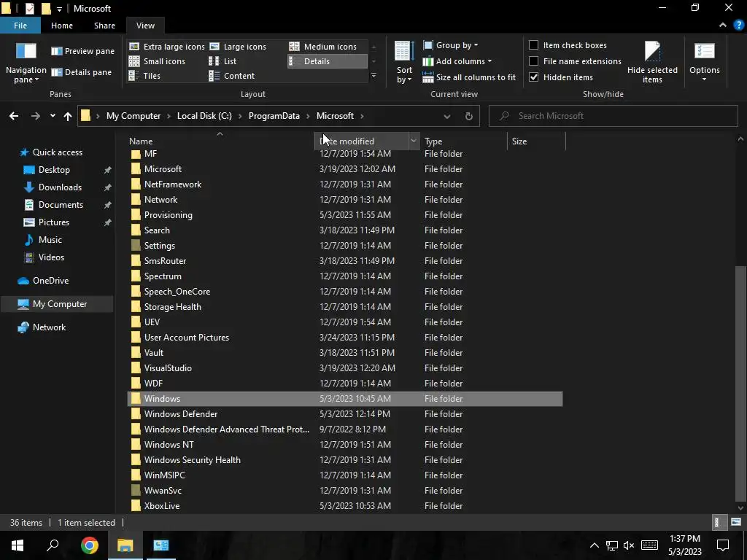Open Quick Access Toolbar customize dropdown
This screenshot has height=560, width=747.
tap(59, 9)
